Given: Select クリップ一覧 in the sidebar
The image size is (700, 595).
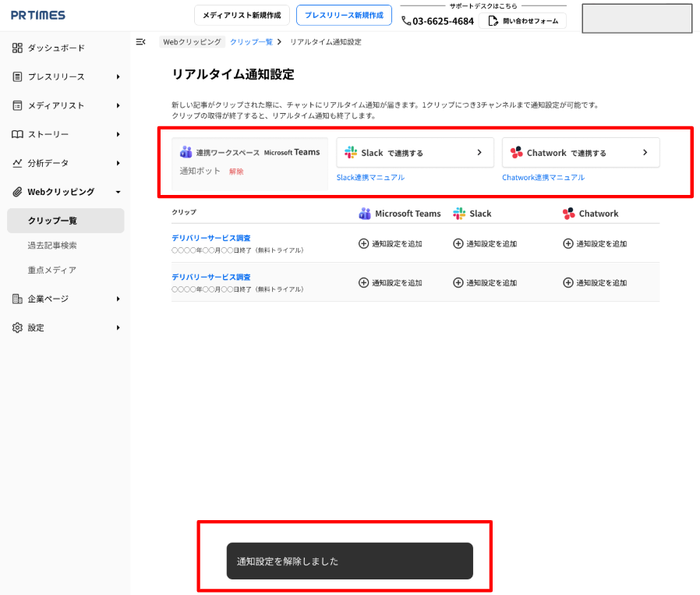Looking at the screenshot, I should pyautogui.click(x=65, y=221).
